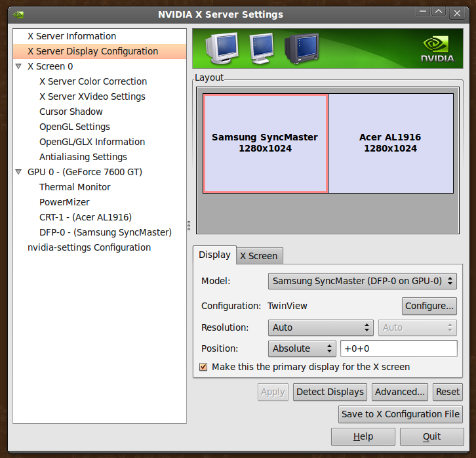Screen dimensions: 476x458
Task: Switch to the Display tab
Action: point(214,255)
